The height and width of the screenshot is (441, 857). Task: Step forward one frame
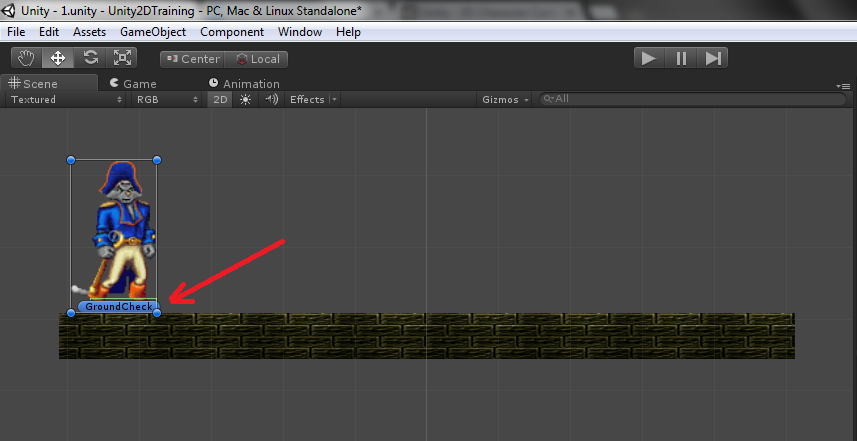click(713, 58)
